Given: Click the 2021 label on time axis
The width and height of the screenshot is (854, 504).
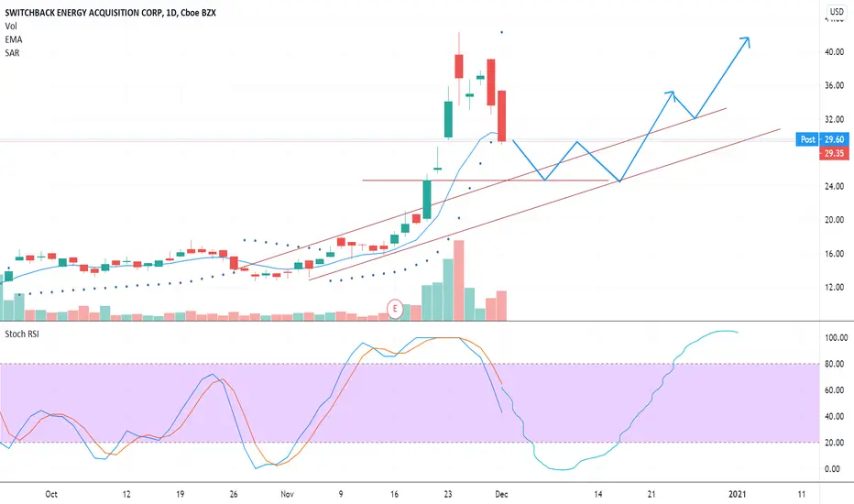Looking at the screenshot, I should 738,494.
